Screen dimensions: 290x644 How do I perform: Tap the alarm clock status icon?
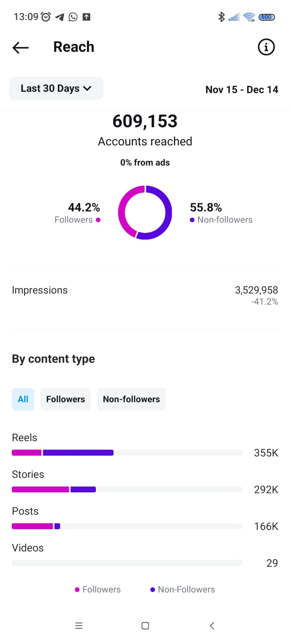[x=46, y=17]
